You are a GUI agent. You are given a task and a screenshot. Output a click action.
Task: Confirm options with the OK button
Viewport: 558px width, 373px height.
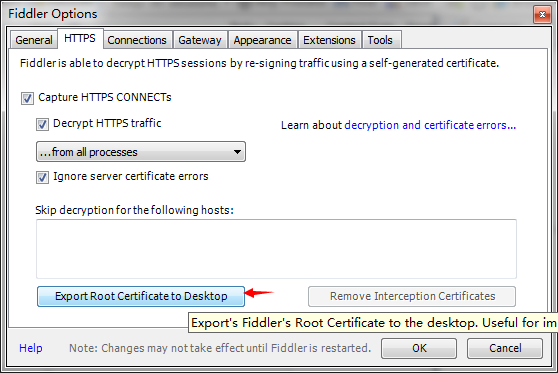[x=419, y=348]
